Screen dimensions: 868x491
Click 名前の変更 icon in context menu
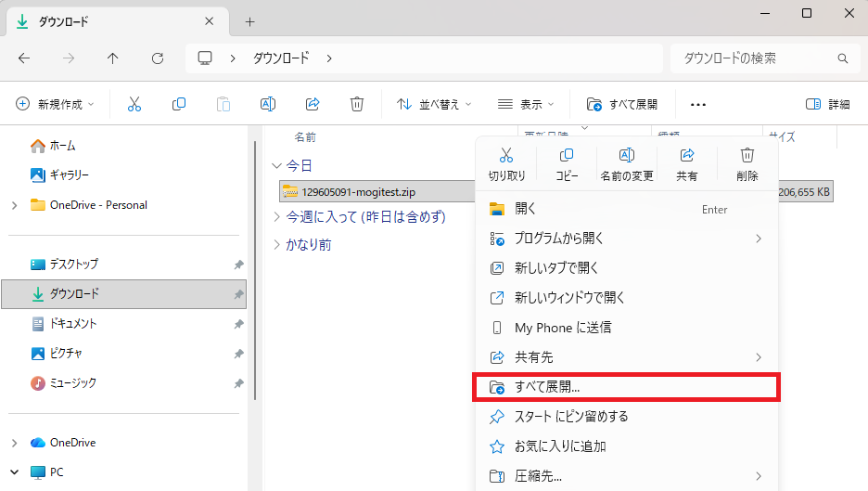[627, 164]
